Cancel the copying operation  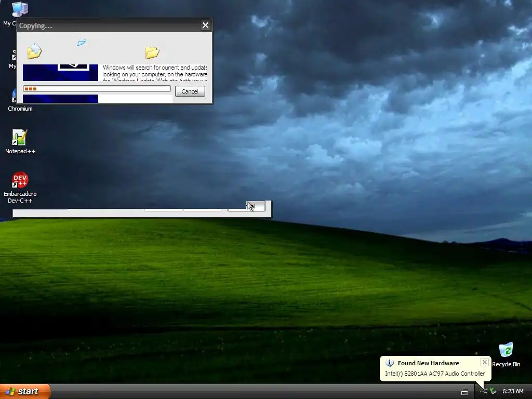point(190,91)
